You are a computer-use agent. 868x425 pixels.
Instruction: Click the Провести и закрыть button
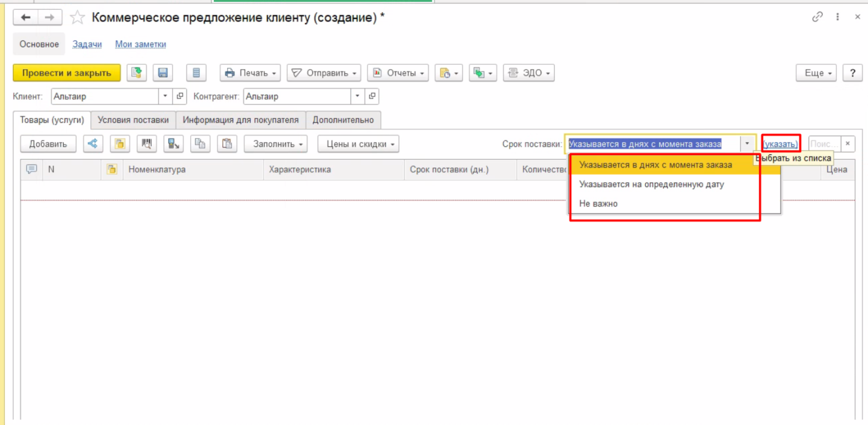67,73
